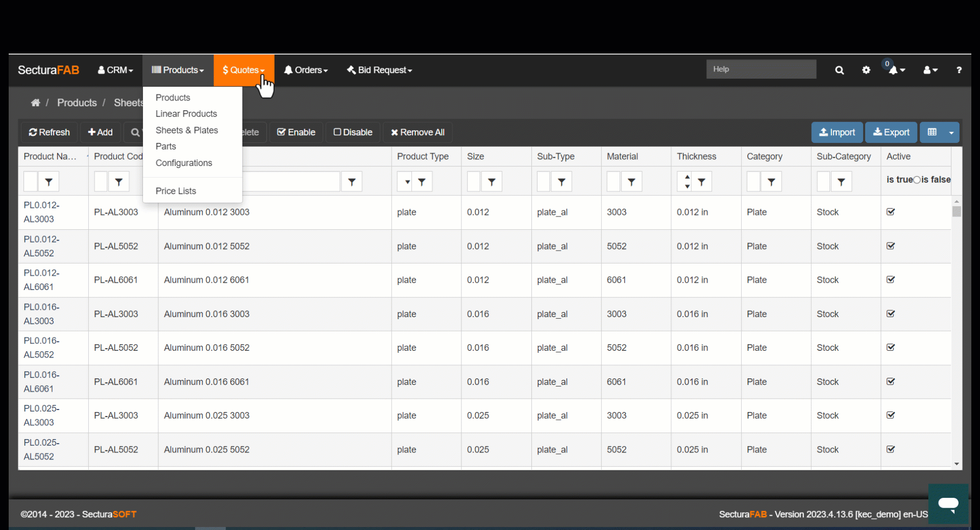Click the Export button
Image resolution: width=980 pixels, height=530 pixels.
(891, 132)
